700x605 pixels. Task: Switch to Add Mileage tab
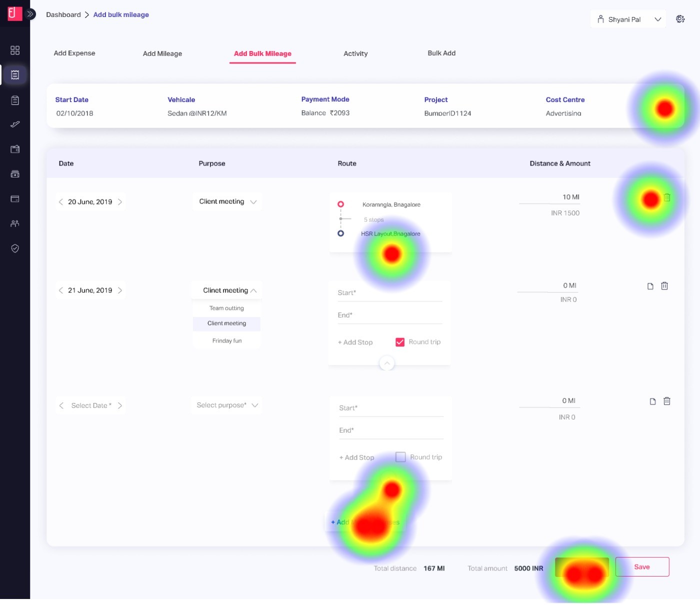[x=162, y=53]
